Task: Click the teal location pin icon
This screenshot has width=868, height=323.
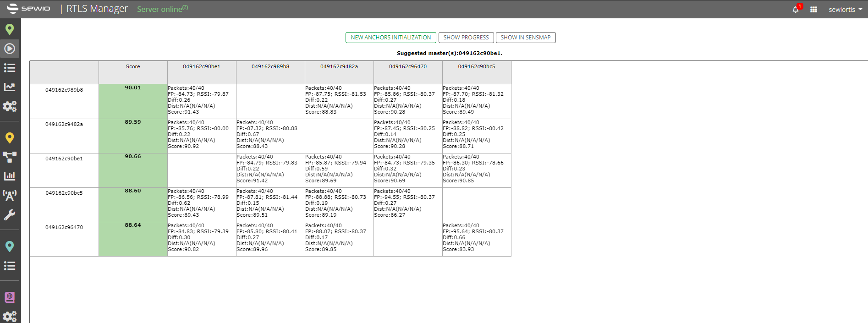Action: coord(10,246)
